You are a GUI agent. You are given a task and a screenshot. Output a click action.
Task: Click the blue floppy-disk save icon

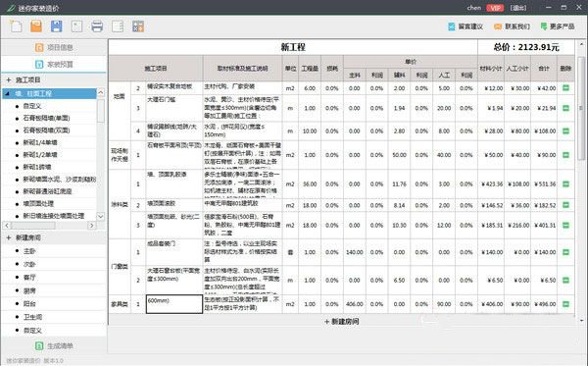click(57, 26)
